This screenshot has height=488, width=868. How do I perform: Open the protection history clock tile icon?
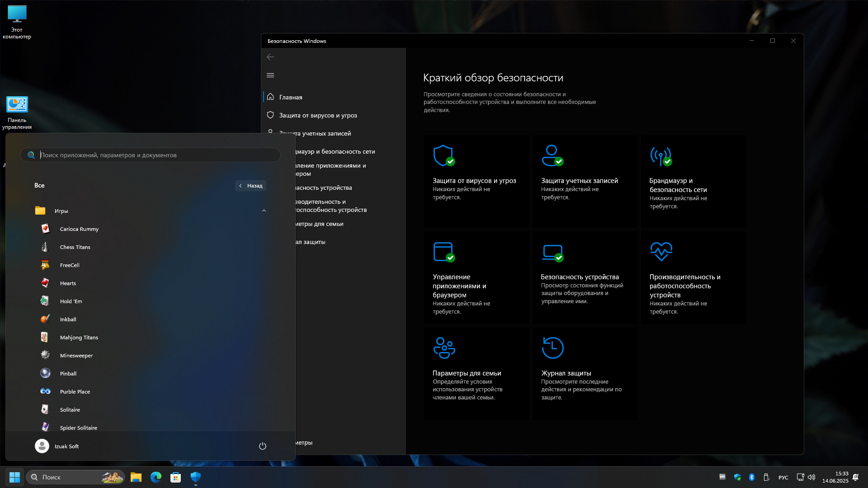pos(552,348)
